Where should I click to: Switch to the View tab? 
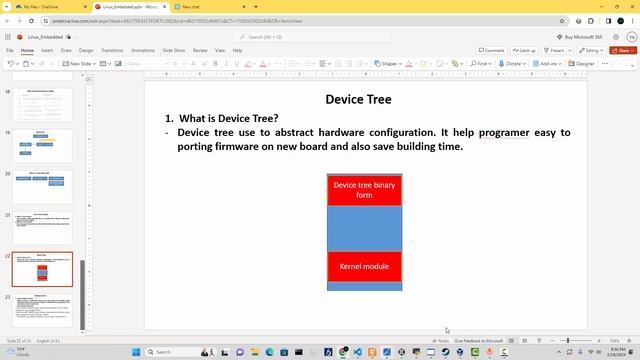220,51
